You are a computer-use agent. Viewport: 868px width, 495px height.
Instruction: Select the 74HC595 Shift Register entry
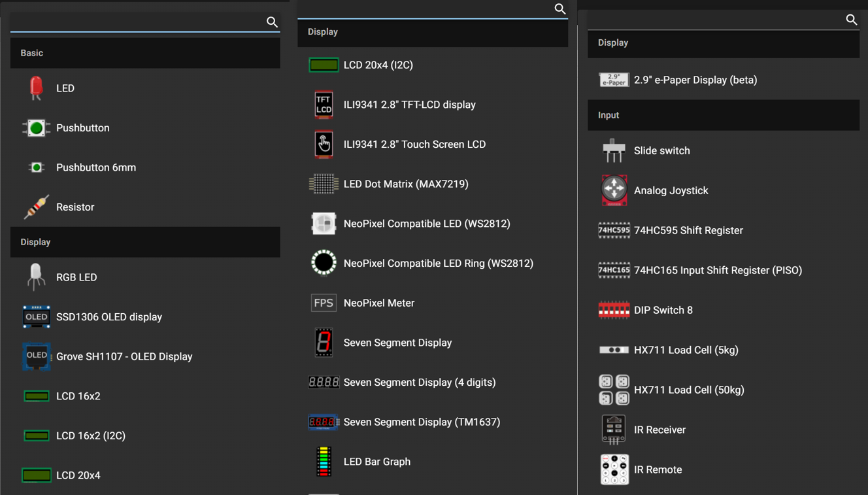coord(688,230)
